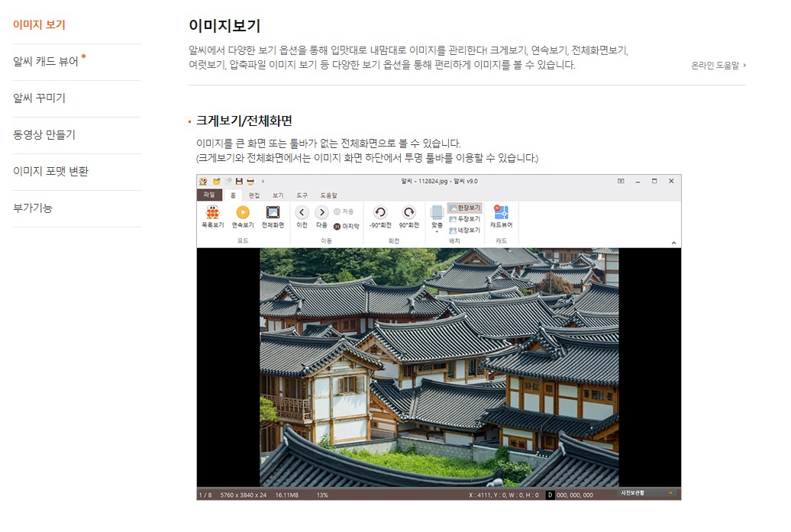Image resolution: width=791 pixels, height=532 pixels.
Task: Click the 온라인 도움말 link
Action: [x=718, y=65]
